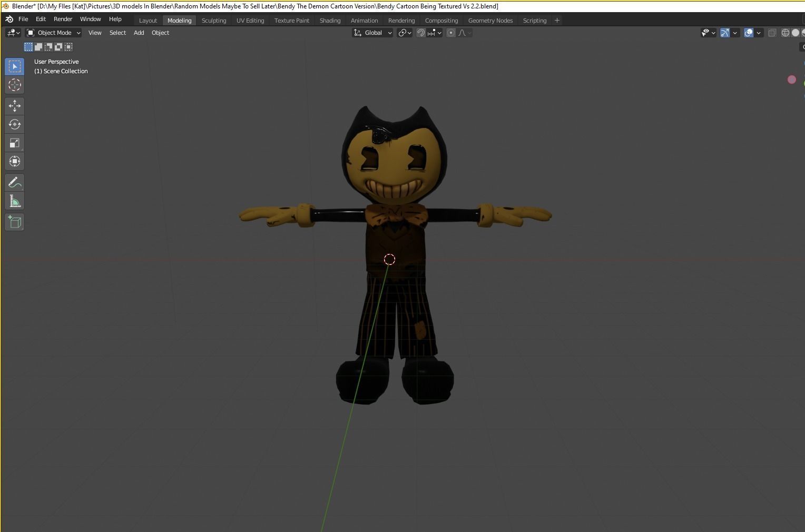Viewport: 805px width, 532px height.
Task: Open the File menu
Action: point(23,19)
